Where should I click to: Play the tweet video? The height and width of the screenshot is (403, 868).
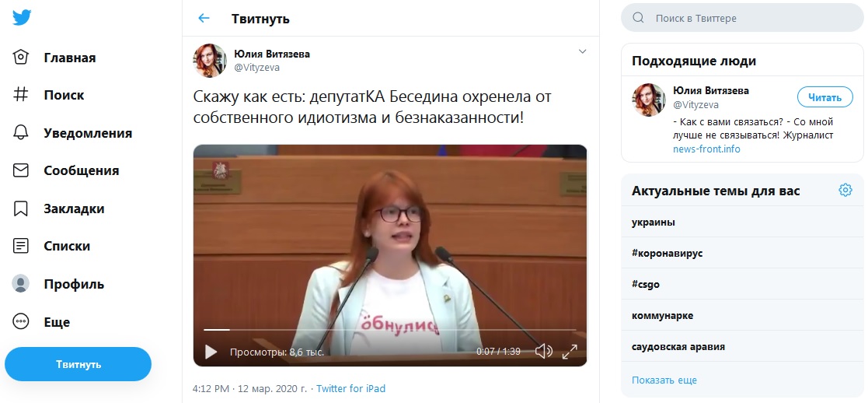[x=211, y=352]
